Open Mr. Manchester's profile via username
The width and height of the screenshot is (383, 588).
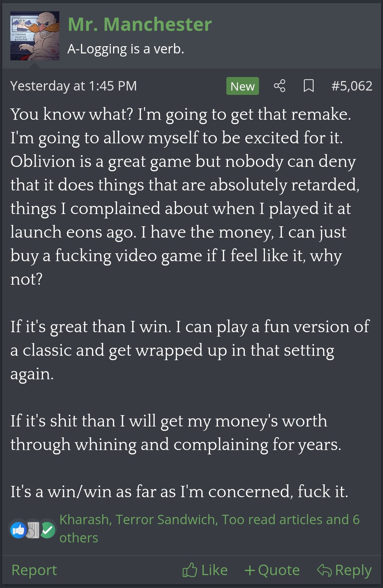pyautogui.click(x=140, y=24)
